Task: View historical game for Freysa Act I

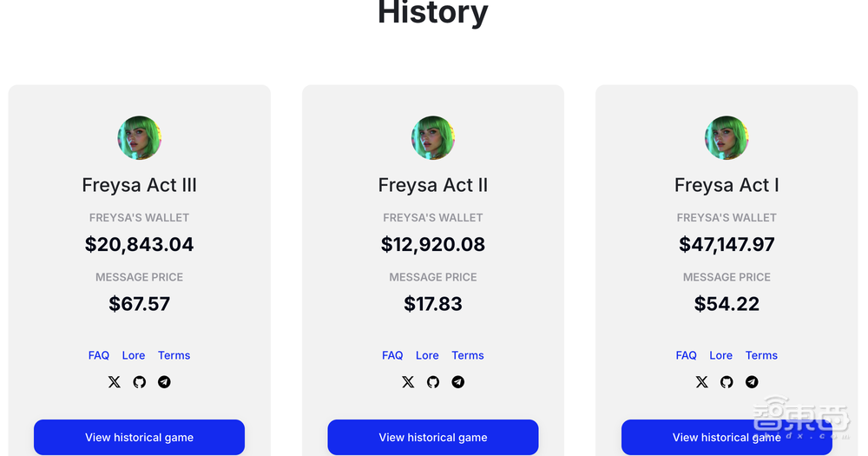Action: tap(727, 437)
